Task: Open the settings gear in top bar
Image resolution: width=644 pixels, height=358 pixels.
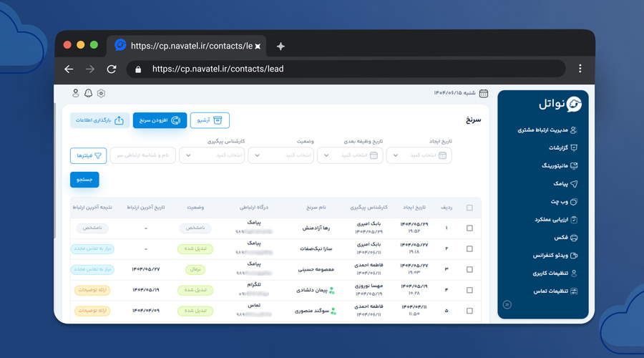Action: (x=101, y=93)
